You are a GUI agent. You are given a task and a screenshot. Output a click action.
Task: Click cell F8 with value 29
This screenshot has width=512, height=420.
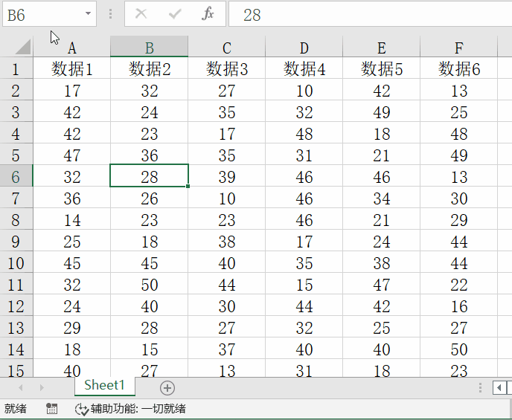coord(458,219)
